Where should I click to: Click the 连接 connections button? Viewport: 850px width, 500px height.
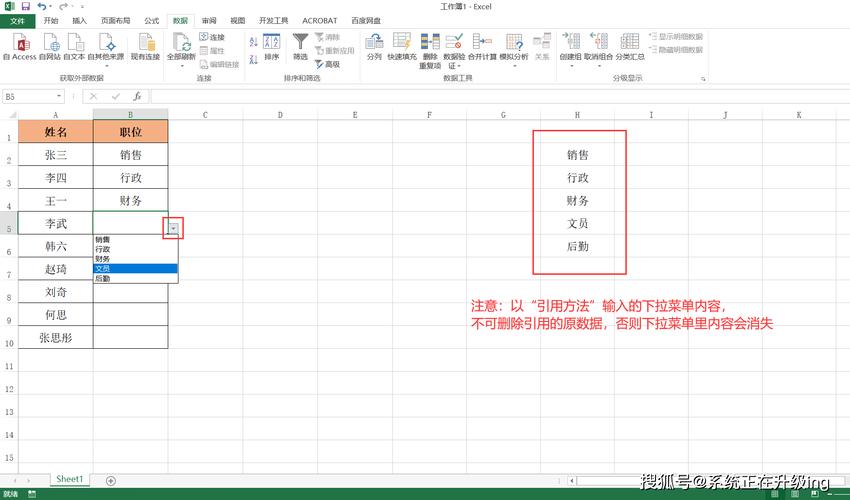(212, 37)
